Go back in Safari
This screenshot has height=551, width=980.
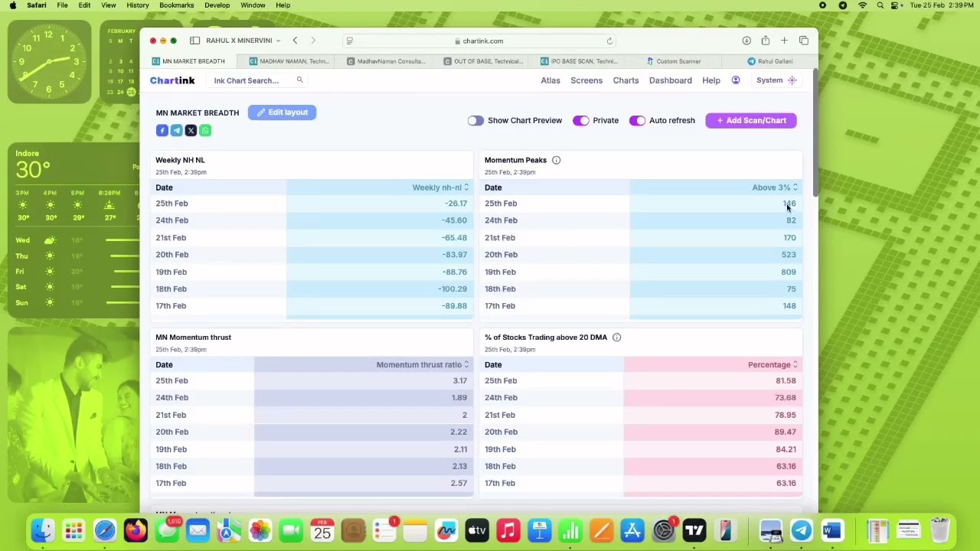coord(295,41)
